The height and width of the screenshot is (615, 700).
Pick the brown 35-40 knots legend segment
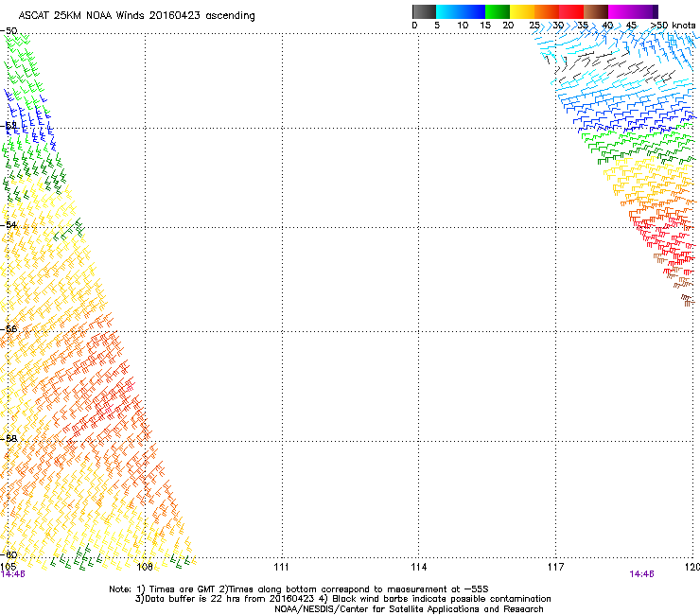click(596, 11)
